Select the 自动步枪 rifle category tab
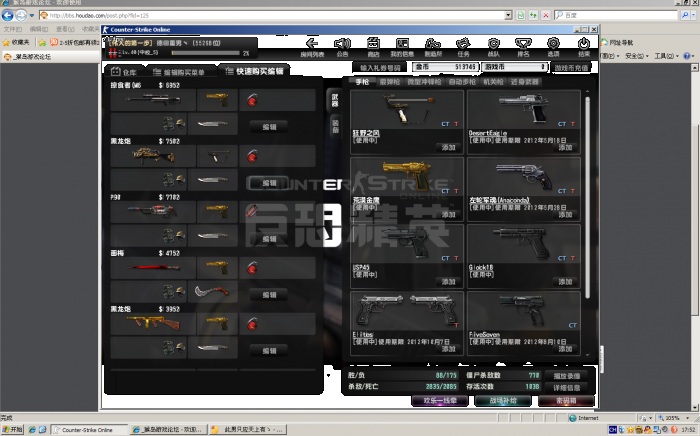The image size is (700, 436). [x=462, y=82]
